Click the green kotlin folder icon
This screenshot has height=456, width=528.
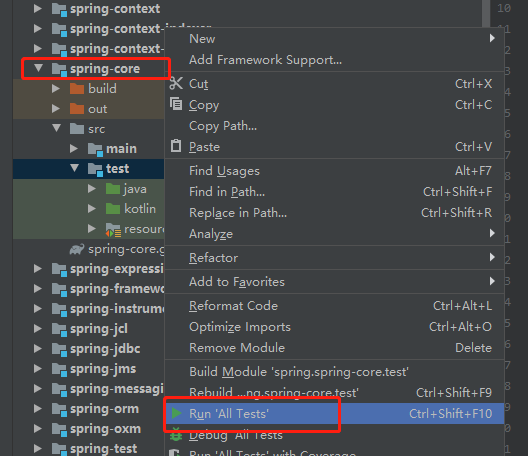pos(113,209)
